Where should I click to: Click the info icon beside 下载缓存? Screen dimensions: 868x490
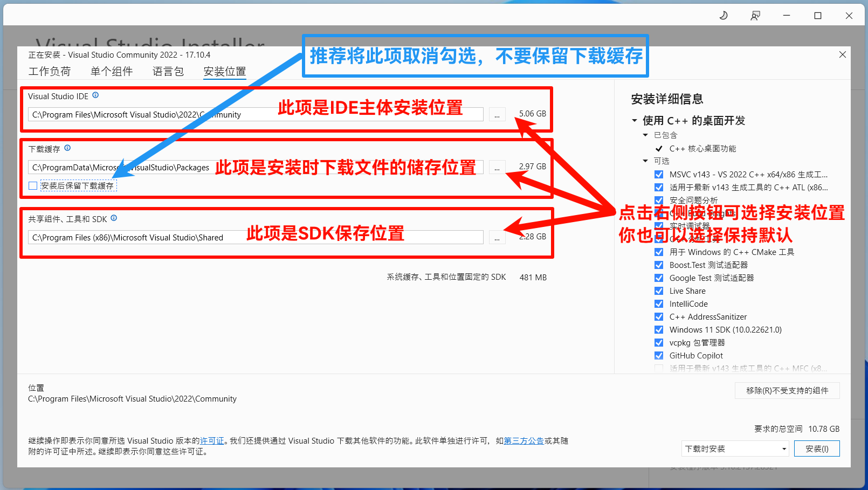click(67, 148)
